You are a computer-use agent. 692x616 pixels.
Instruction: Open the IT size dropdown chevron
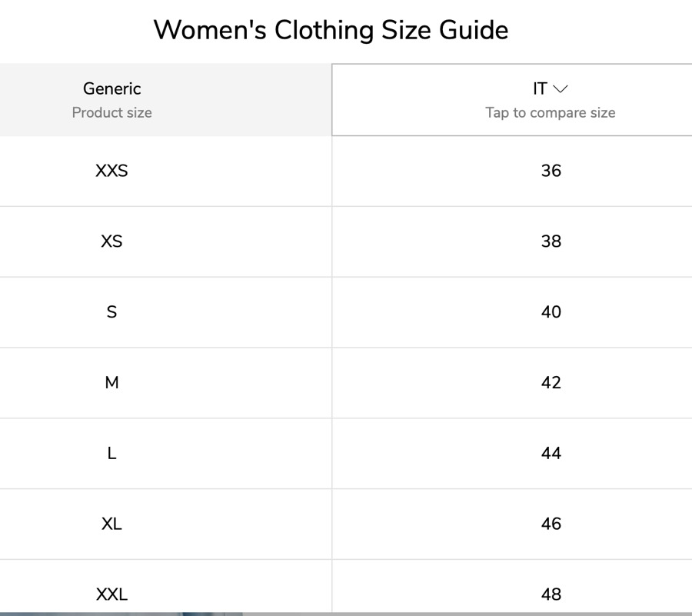pos(561,89)
